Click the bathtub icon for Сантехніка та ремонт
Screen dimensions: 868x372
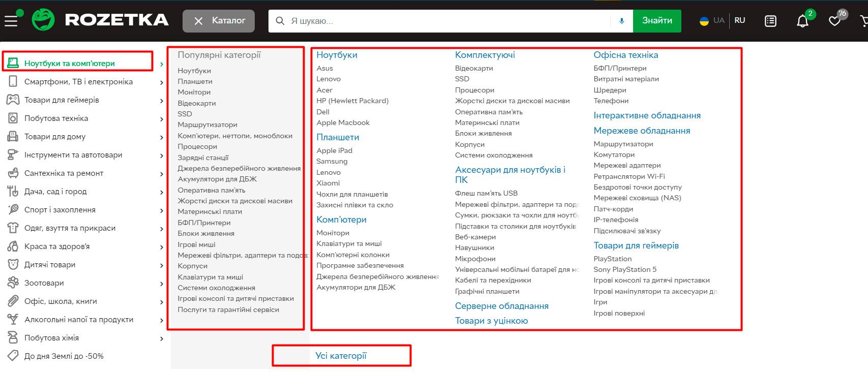pyautogui.click(x=13, y=173)
